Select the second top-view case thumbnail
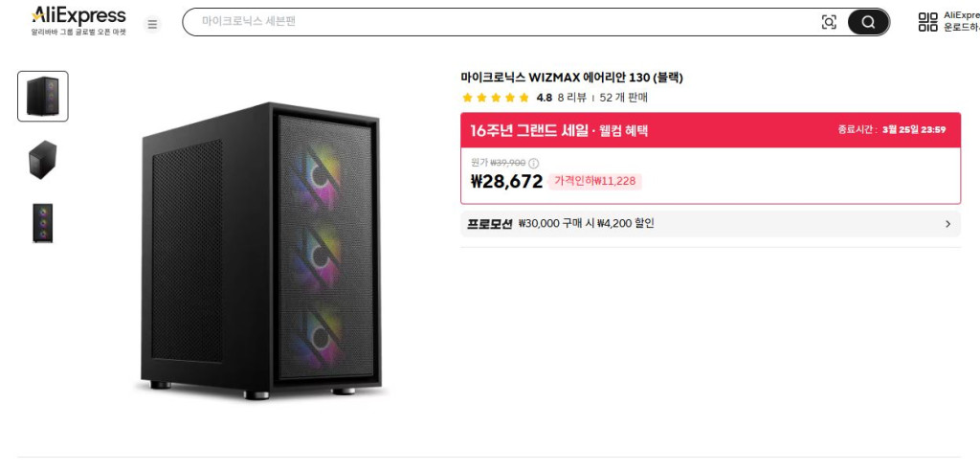The height and width of the screenshot is (470, 980). 43,160
